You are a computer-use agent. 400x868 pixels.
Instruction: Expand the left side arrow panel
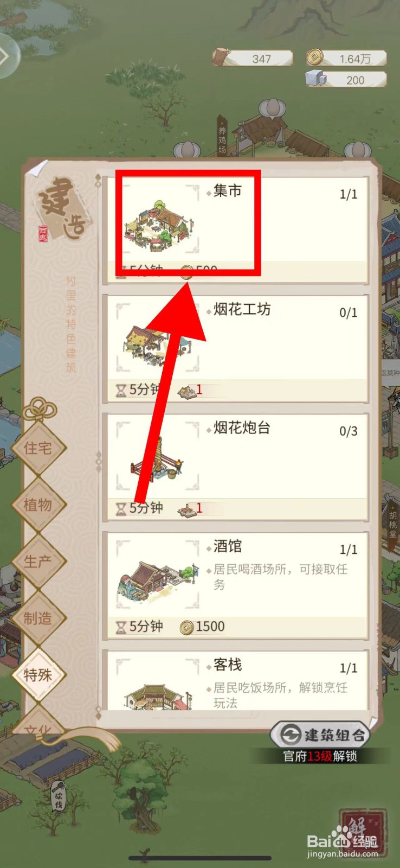(8, 56)
